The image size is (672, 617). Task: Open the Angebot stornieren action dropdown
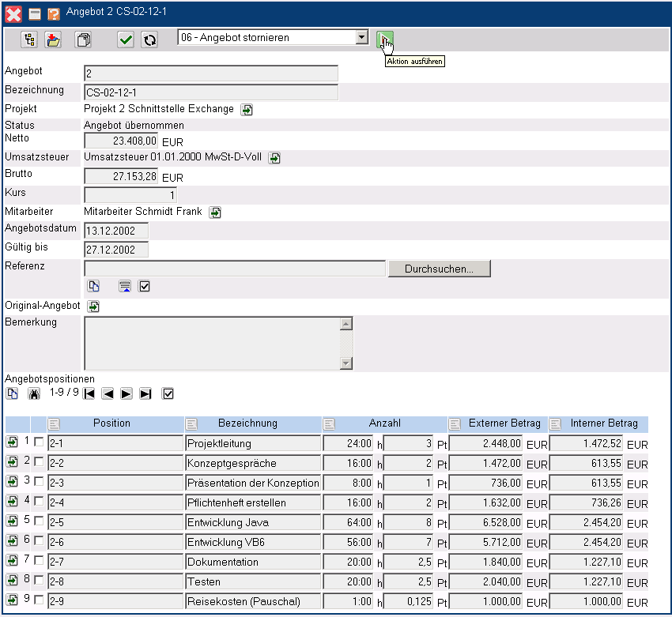[362, 38]
